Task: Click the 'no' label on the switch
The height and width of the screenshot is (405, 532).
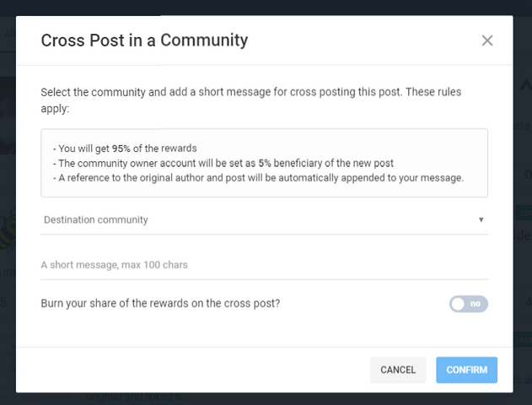Action: pyautogui.click(x=476, y=304)
